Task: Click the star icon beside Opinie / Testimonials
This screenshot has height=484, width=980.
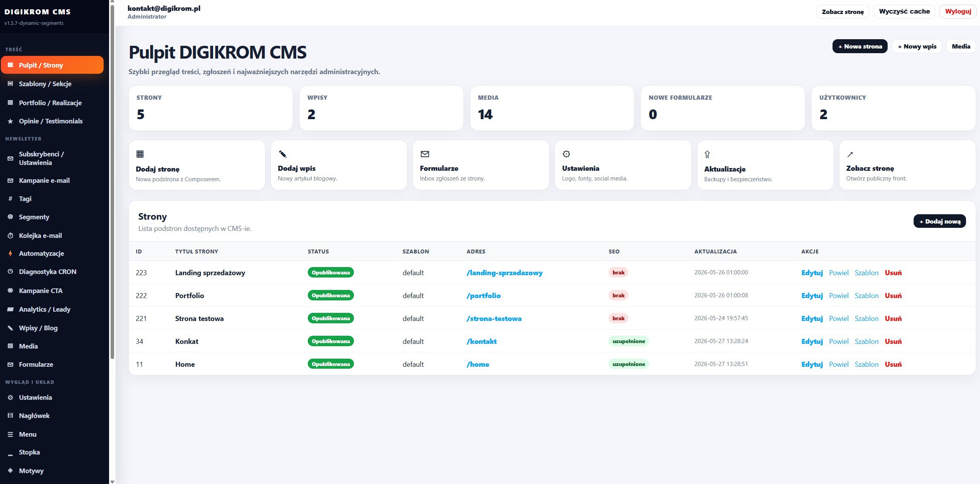Action: coord(10,121)
